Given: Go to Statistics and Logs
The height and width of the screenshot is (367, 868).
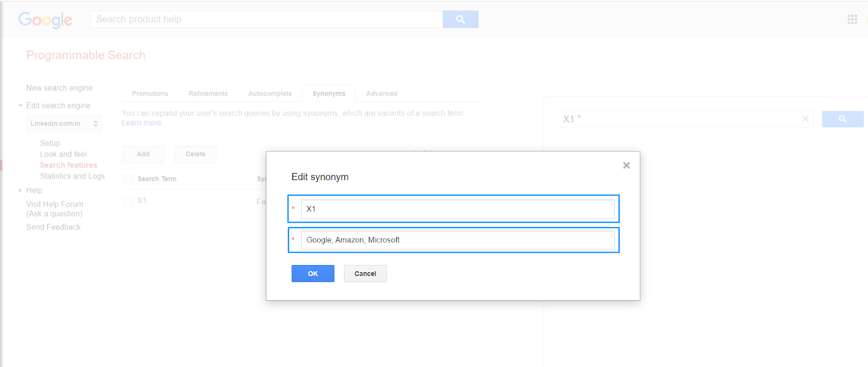Looking at the screenshot, I should click(72, 176).
